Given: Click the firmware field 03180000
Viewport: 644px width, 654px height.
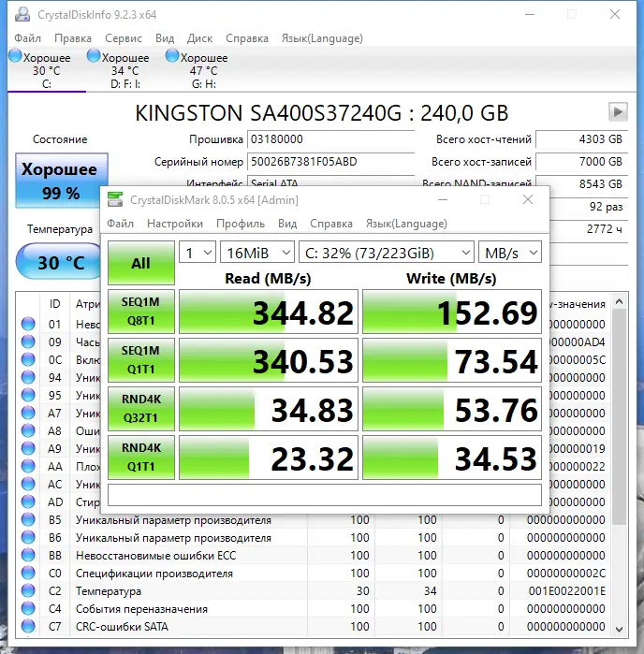Looking at the screenshot, I should (x=331, y=139).
